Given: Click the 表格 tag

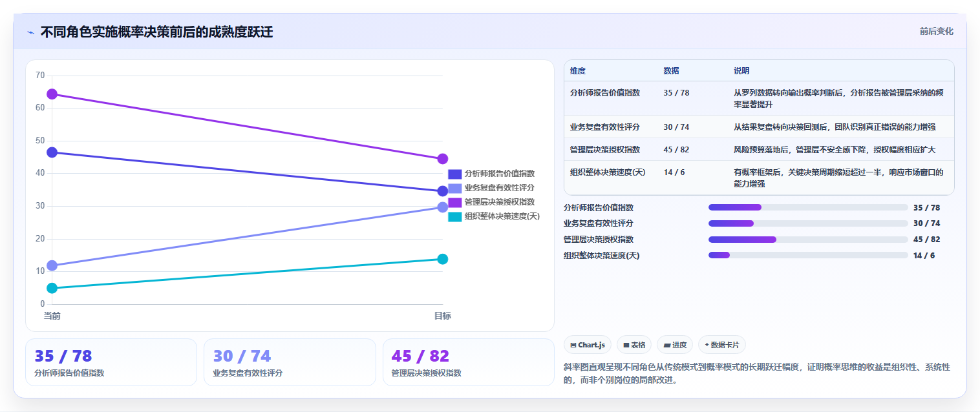Looking at the screenshot, I should point(634,345).
